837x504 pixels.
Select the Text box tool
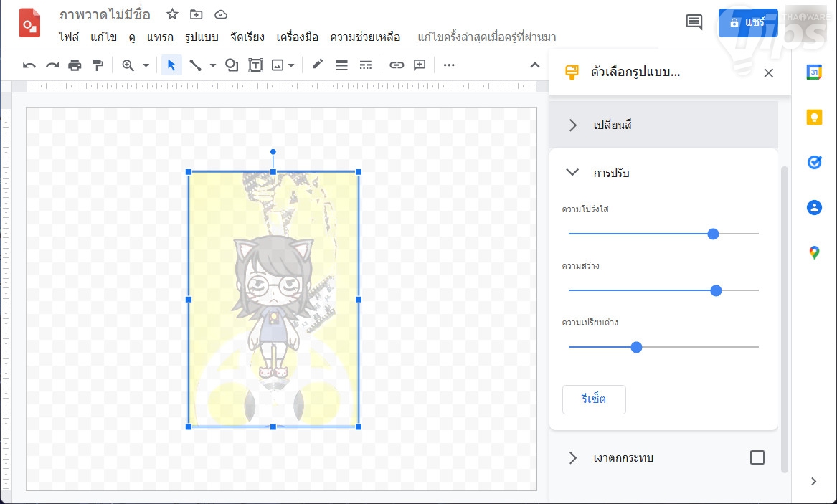pyautogui.click(x=256, y=65)
